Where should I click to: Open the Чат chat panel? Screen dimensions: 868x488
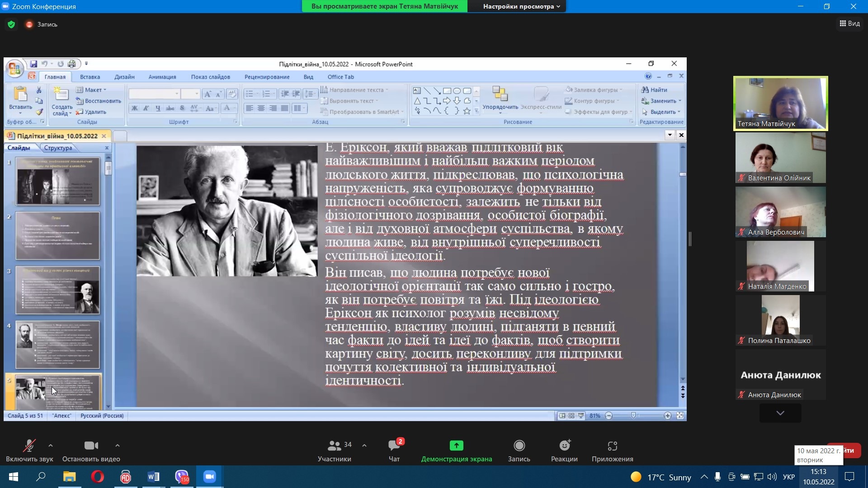(394, 446)
